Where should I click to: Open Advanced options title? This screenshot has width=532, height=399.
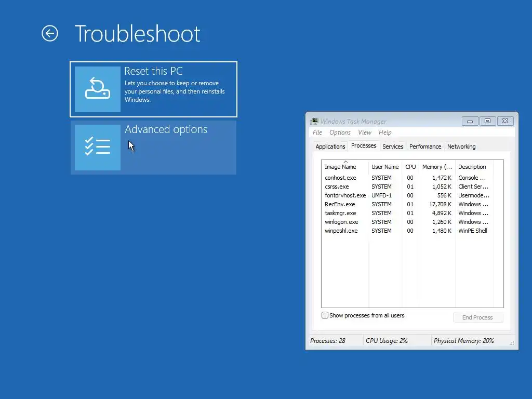pyautogui.click(x=166, y=129)
